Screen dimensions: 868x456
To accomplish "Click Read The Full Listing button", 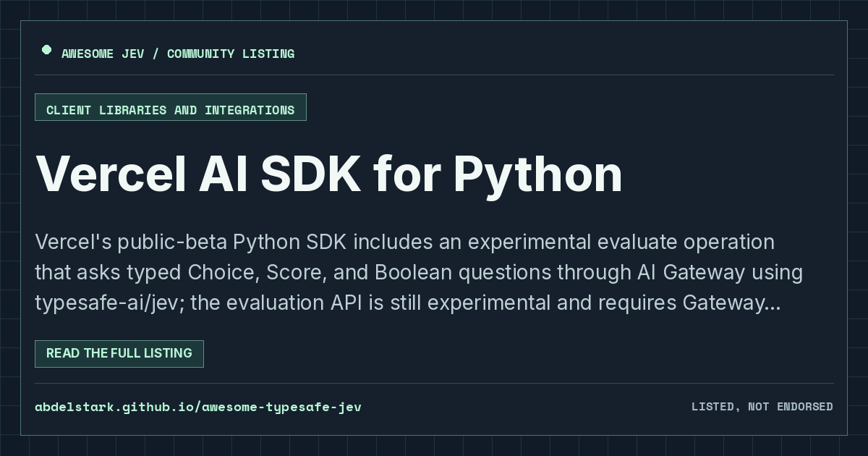I will click(119, 354).
